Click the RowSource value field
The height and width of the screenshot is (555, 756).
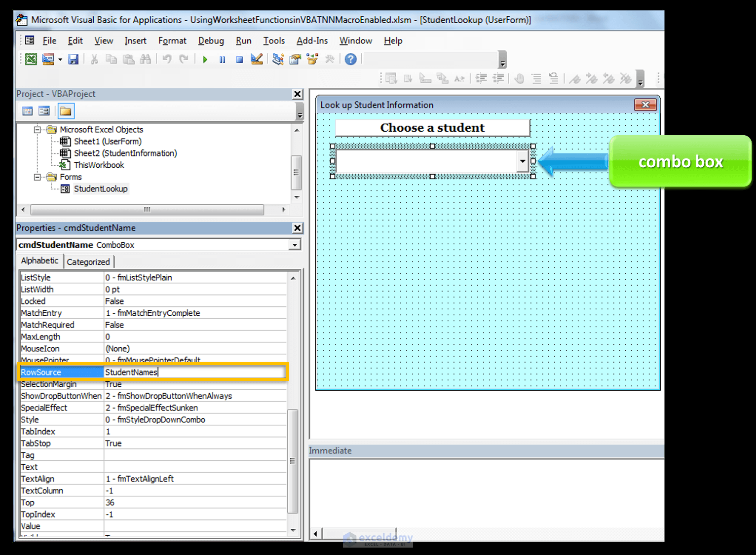pyautogui.click(x=195, y=372)
